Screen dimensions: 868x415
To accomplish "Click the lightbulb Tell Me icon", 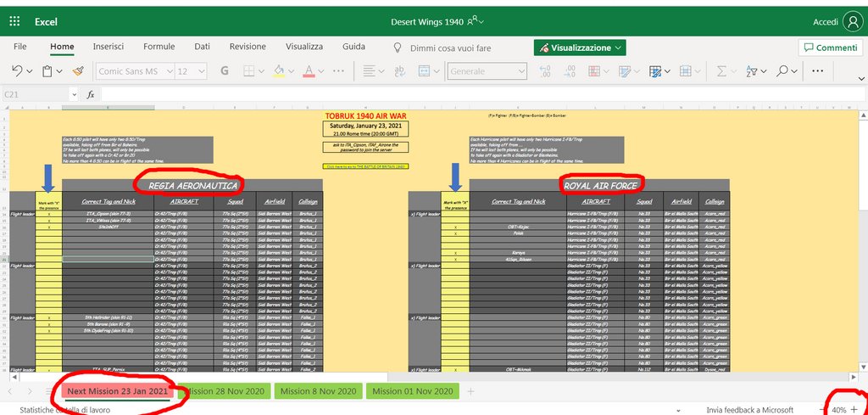I will 397,48.
